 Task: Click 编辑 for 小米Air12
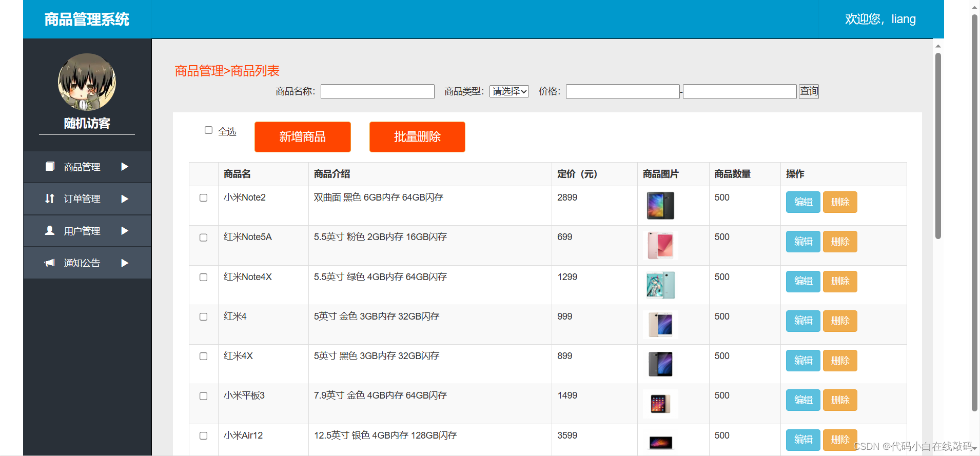point(803,440)
